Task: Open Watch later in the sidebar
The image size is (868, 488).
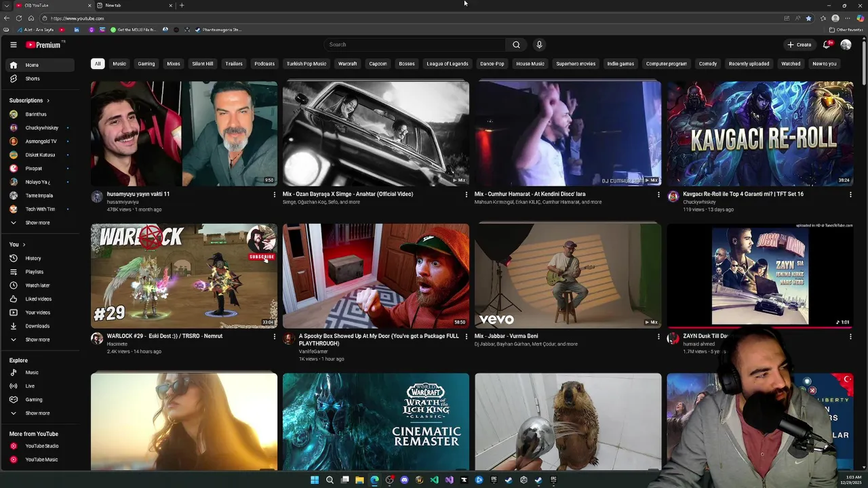Action: [x=38, y=285]
